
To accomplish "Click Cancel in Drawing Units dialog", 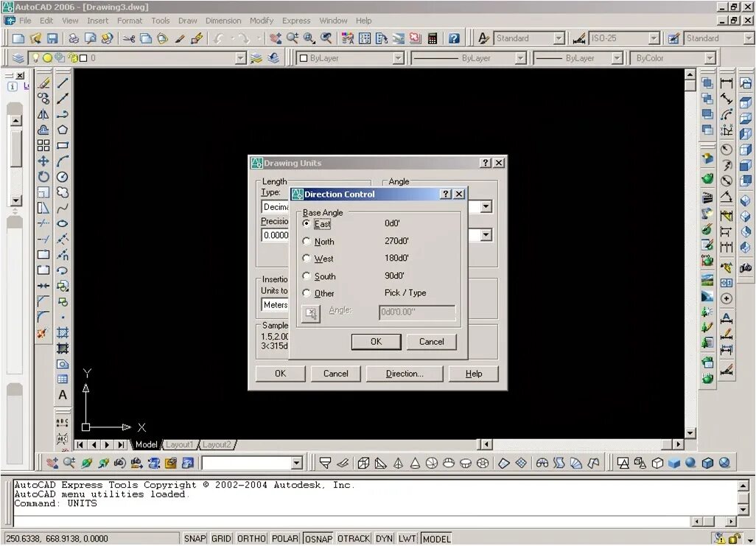I will pyautogui.click(x=335, y=374).
